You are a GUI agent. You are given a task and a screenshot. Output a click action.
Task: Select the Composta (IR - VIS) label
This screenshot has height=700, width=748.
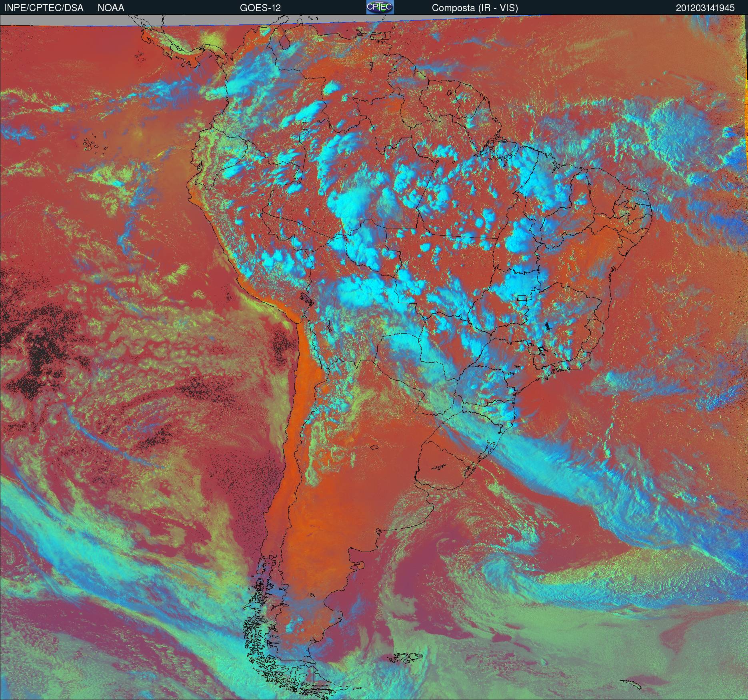point(475,8)
